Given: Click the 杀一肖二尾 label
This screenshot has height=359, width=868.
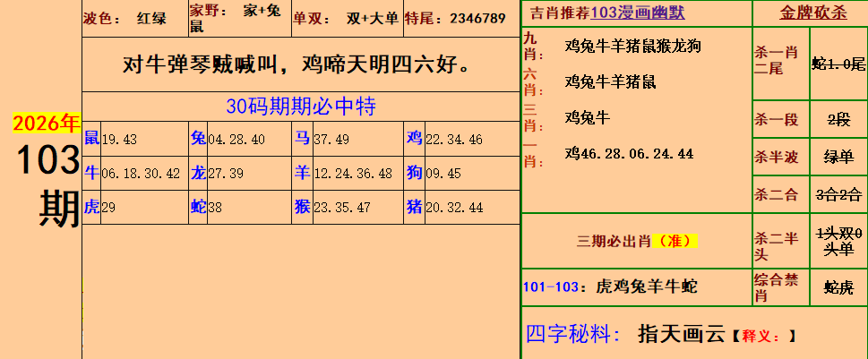Looking at the screenshot, I should (x=776, y=61).
